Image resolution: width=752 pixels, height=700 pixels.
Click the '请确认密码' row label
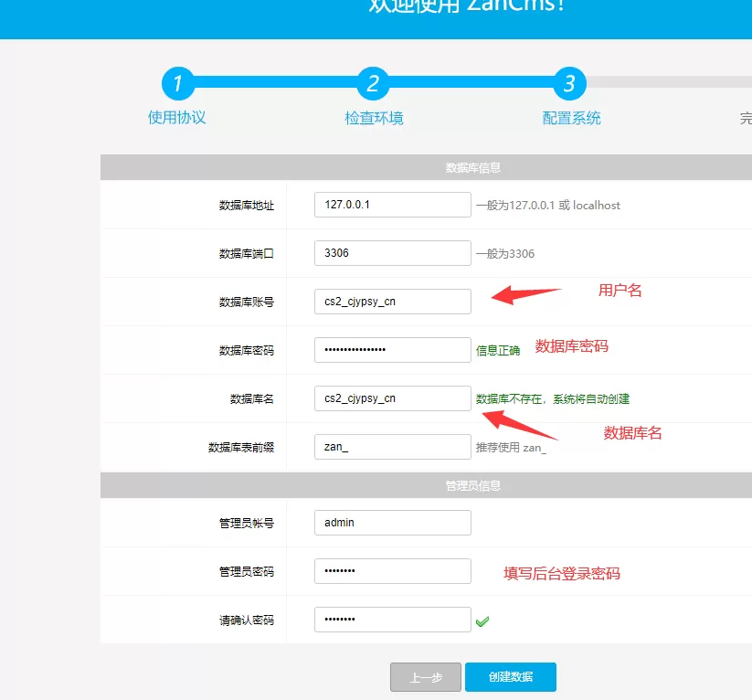click(247, 620)
